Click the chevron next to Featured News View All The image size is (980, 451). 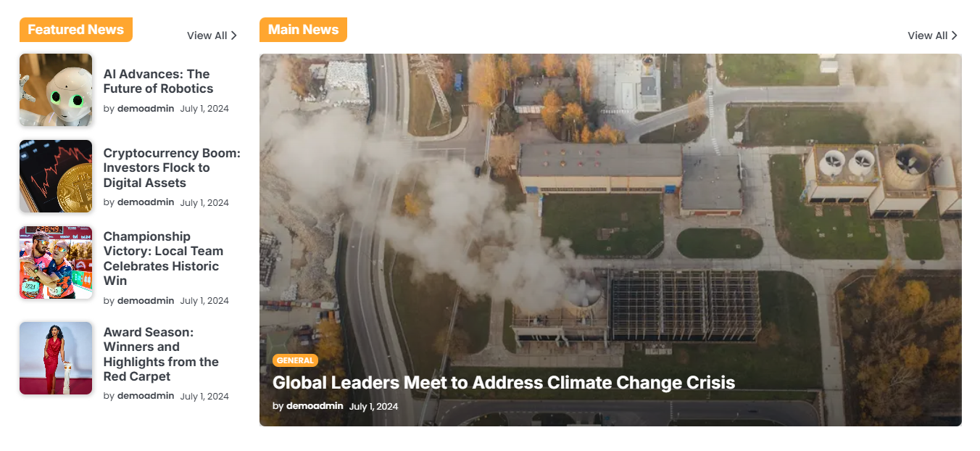click(x=234, y=36)
